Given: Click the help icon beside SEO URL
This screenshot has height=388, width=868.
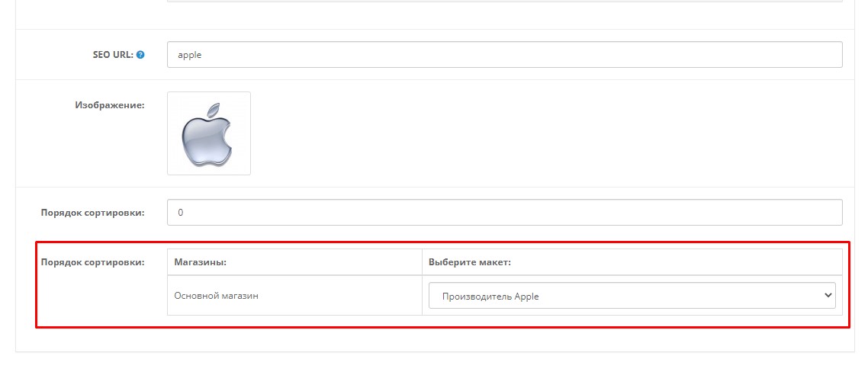Looking at the screenshot, I should [x=140, y=55].
